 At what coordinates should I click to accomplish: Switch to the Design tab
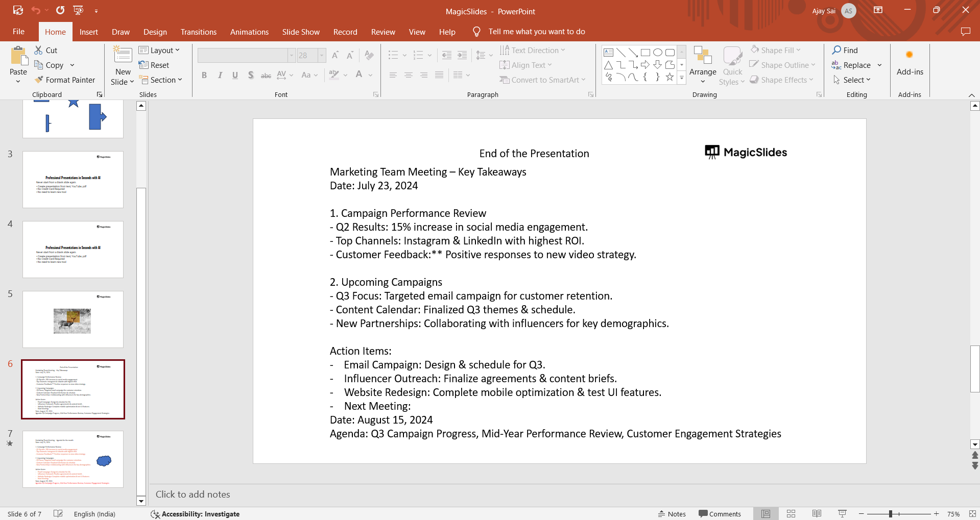pyautogui.click(x=155, y=32)
